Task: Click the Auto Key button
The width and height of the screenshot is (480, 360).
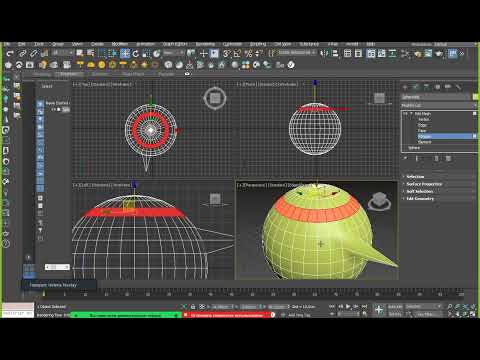Action: 395,306
